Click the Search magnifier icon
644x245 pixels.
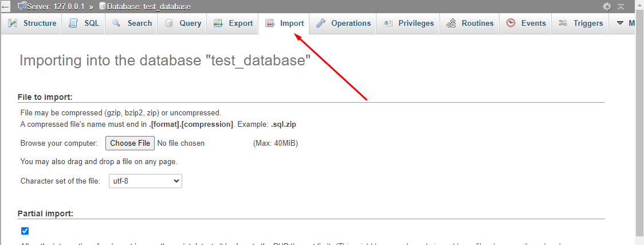coord(116,24)
